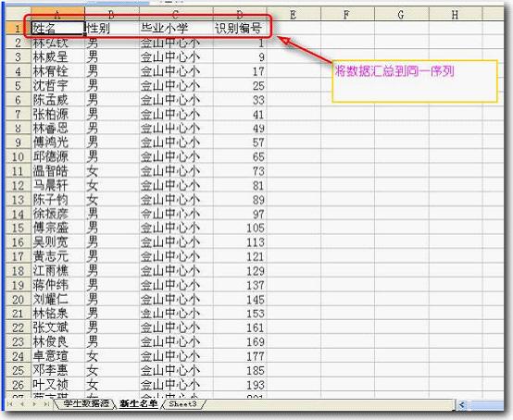The image size is (513, 420).
Task: Select cell containing 沈哲宇
Action: 57,86
